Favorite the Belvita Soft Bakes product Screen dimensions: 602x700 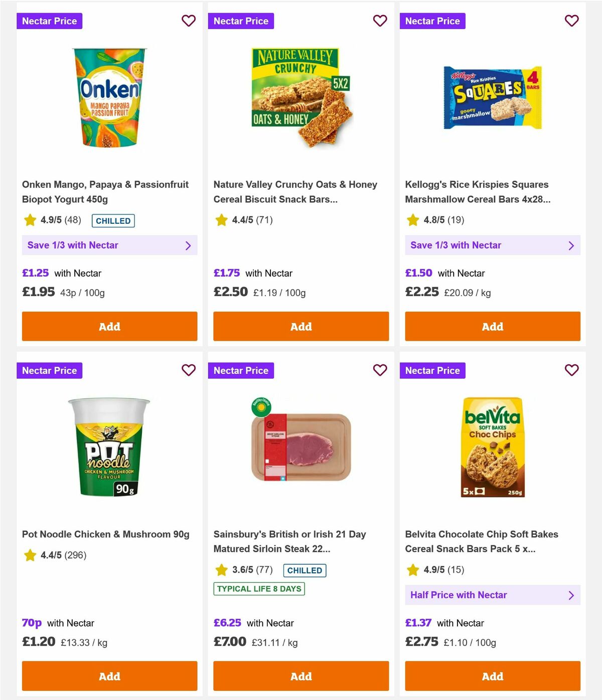571,370
